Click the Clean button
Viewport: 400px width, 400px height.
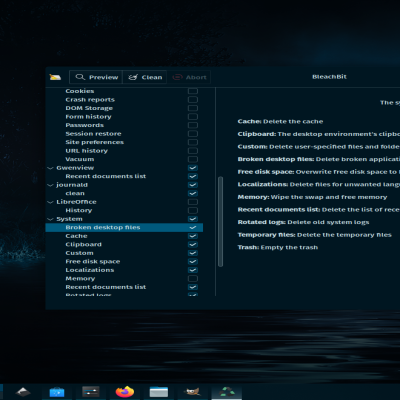(x=145, y=77)
